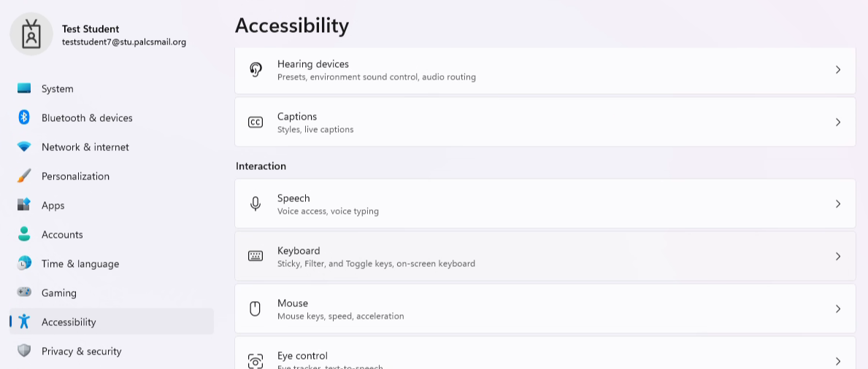Click the Privacy & security shield icon
This screenshot has width=868, height=369.
24,351
